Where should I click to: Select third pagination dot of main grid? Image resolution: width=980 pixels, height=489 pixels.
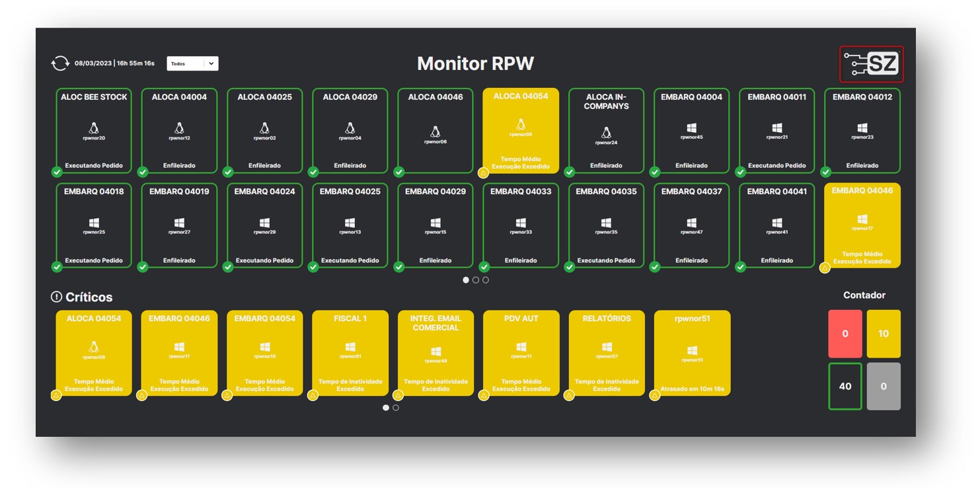(x=486, y=280)
